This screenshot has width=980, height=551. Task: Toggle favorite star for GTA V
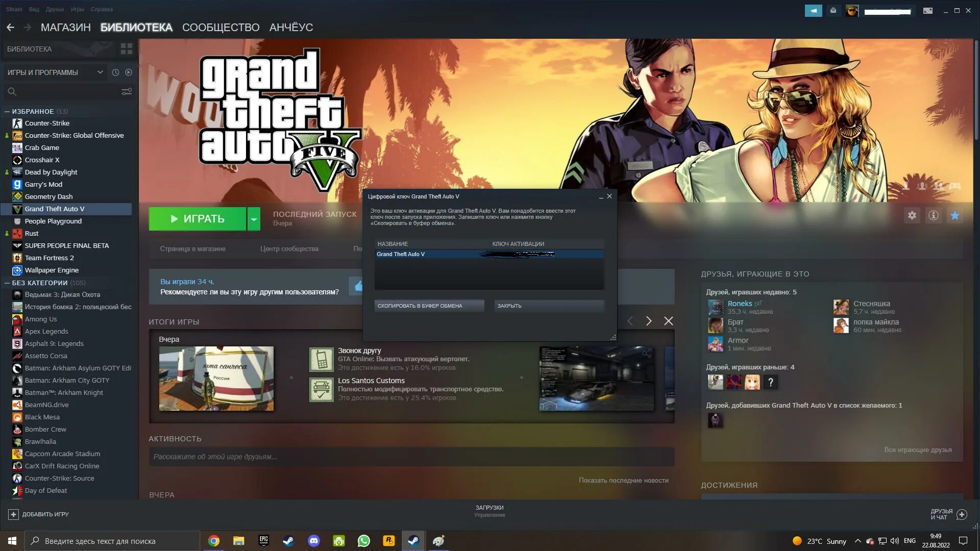pyautogui.click(x=955, y=215)
